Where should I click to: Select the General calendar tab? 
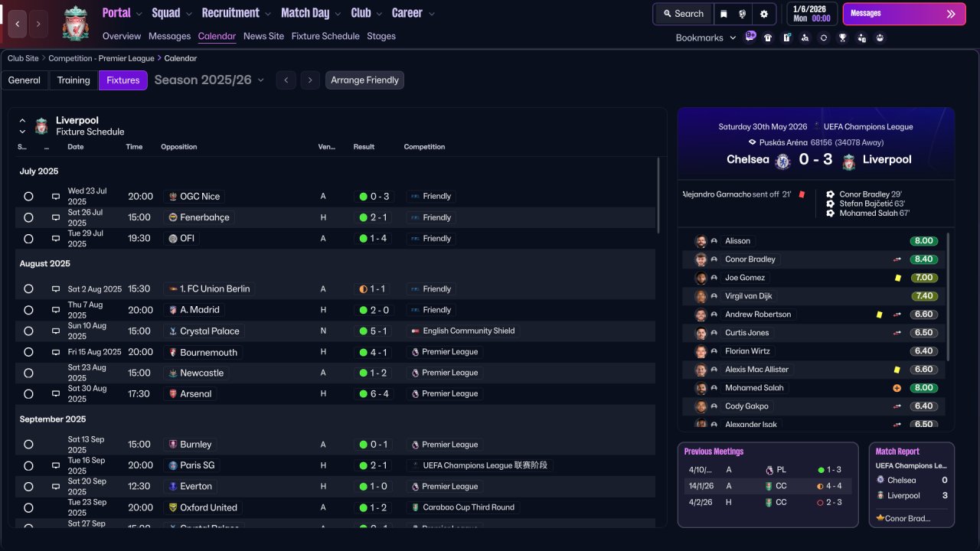pos(24,80)
